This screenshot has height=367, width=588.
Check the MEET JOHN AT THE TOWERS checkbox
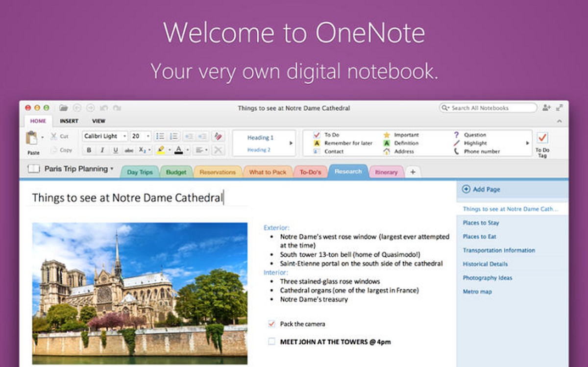click(271, 342)
